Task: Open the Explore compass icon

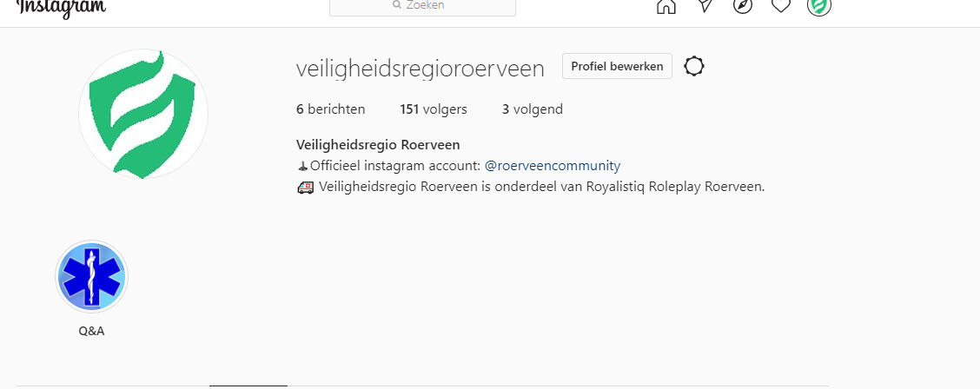Action: tap(743, 5)
